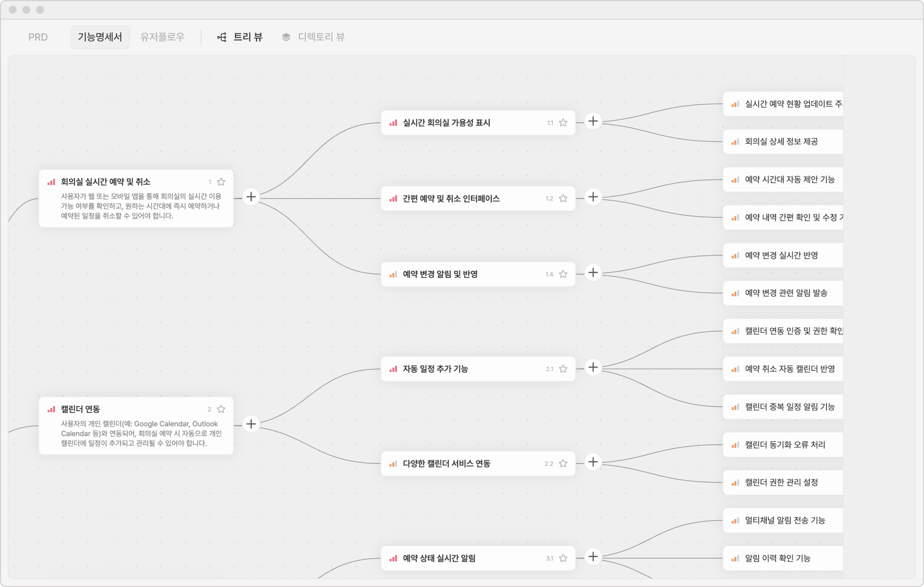Screen dimensions: 924x587
Task: Switch to 디렉토리 뷰 mode
Action: point(321,37)
